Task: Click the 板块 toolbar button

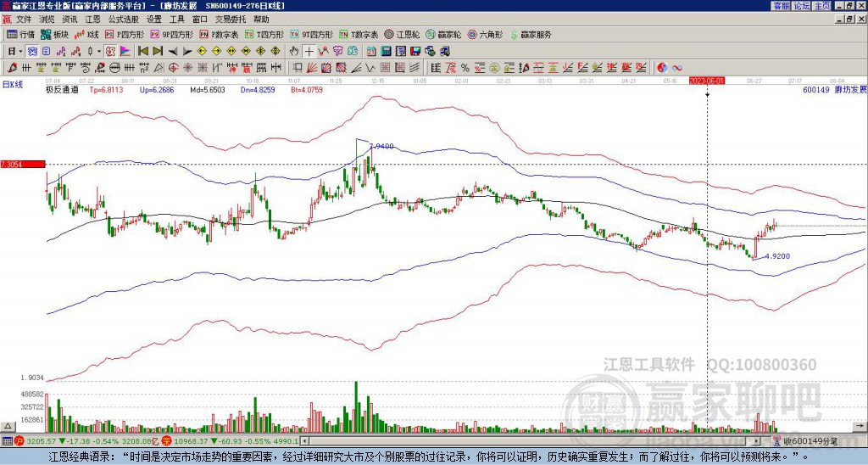Action: [x=54, y=34]
